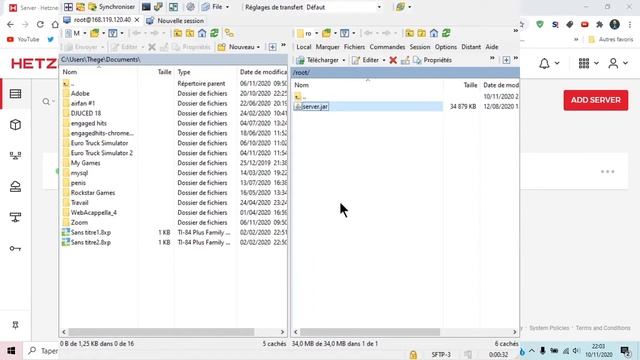640x360 pixels.
Task: Click the lock encryption status icon
Action: pyautogui.click(x=413, y=354)
